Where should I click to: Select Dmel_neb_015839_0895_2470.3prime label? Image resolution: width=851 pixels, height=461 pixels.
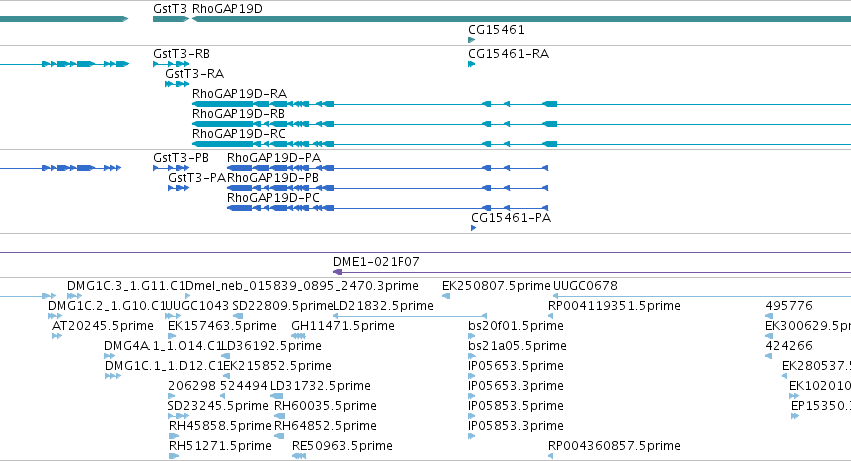(302, 286)
